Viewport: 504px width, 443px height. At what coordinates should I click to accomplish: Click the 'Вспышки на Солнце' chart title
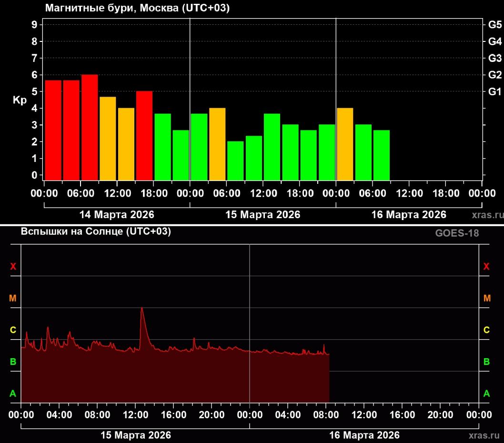[x=96, y=232]
